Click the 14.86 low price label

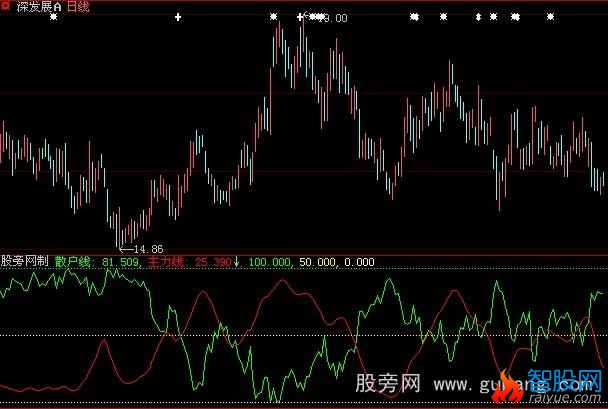pos(149,249)
